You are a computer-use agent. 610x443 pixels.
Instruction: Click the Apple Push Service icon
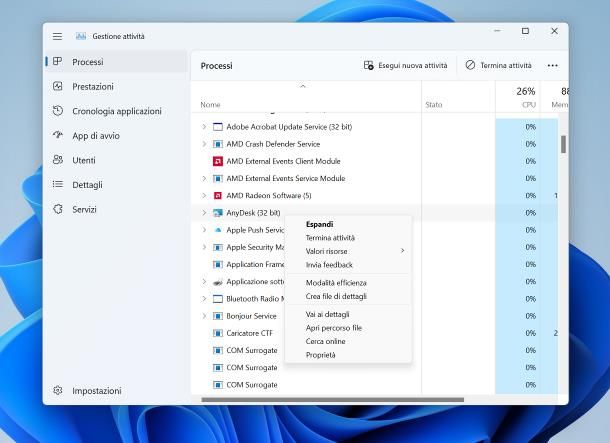218,230
